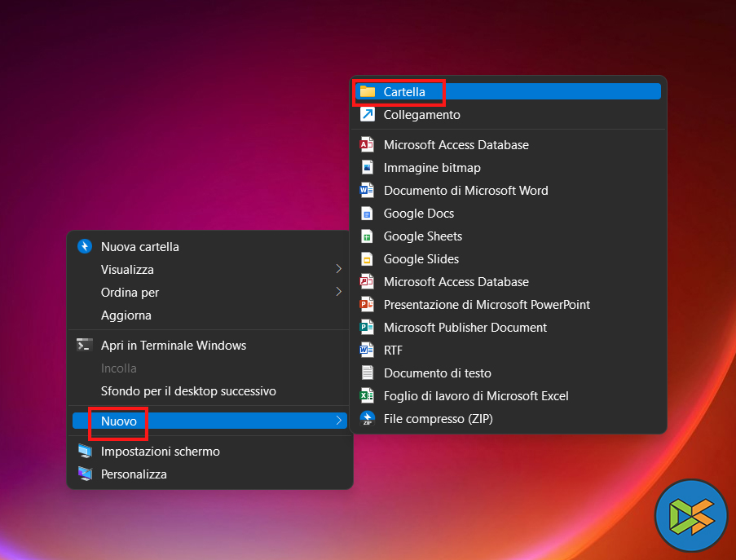Create a new Documento di Microsoft Word

pyautogui.click(x=465, y=191)
